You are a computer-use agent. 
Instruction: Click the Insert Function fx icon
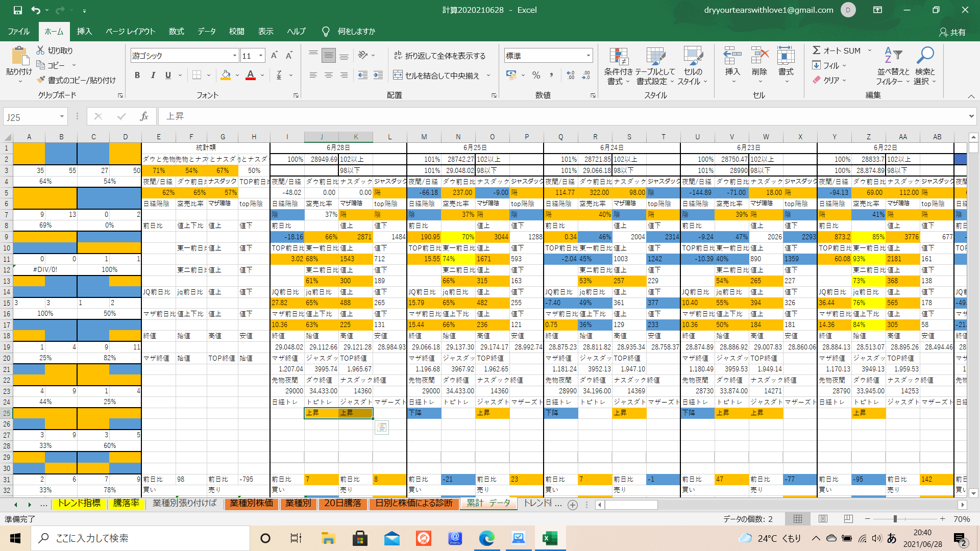tap(144, 116)
